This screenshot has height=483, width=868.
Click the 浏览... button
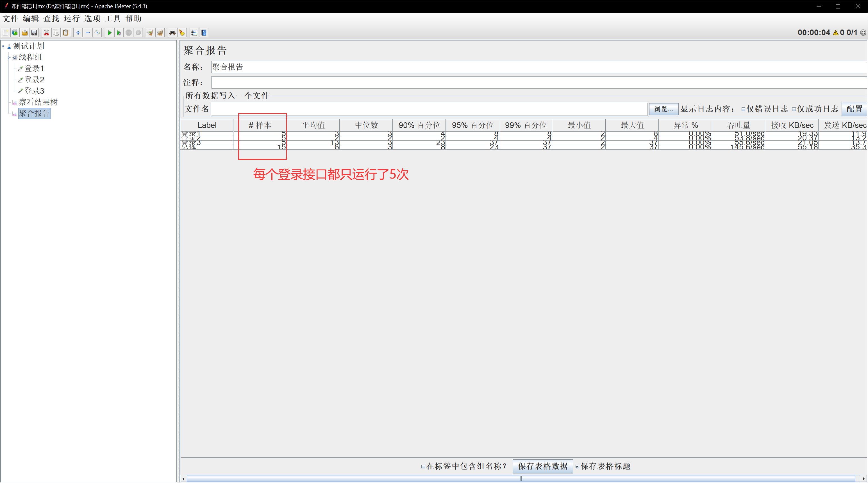click(664, 109)
